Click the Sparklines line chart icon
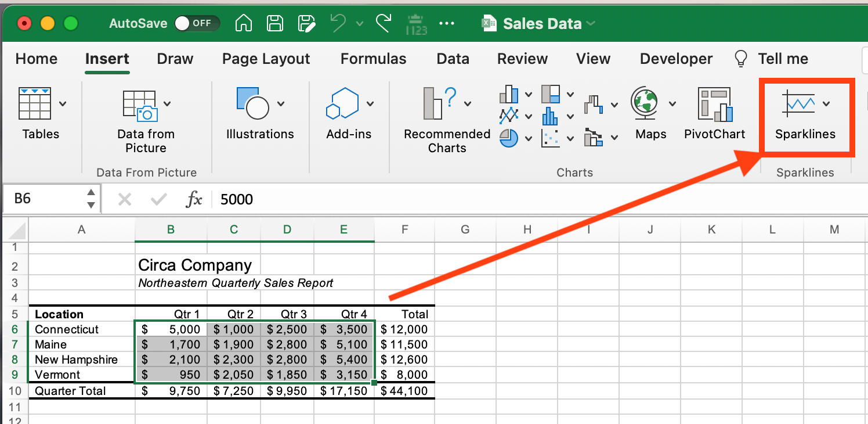 click(x=798, y=104)
